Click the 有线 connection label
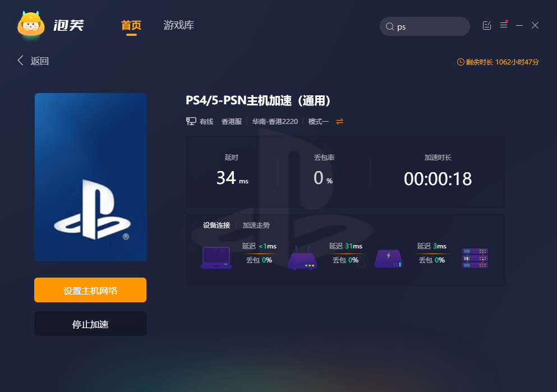This screenshot has height=392, width=557. tap(206, 122)
